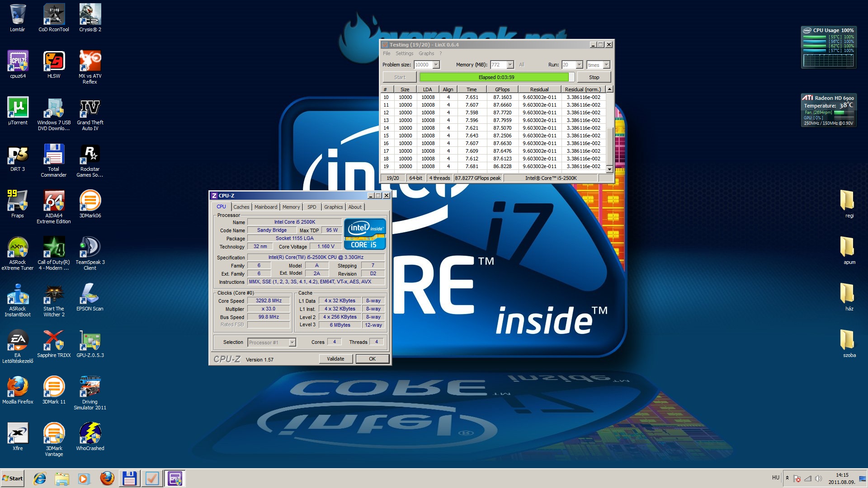This screenshot has height=488, width=868.
Task: Open Mozilla Firefox desktop shortcut
Action: (18, 390)
